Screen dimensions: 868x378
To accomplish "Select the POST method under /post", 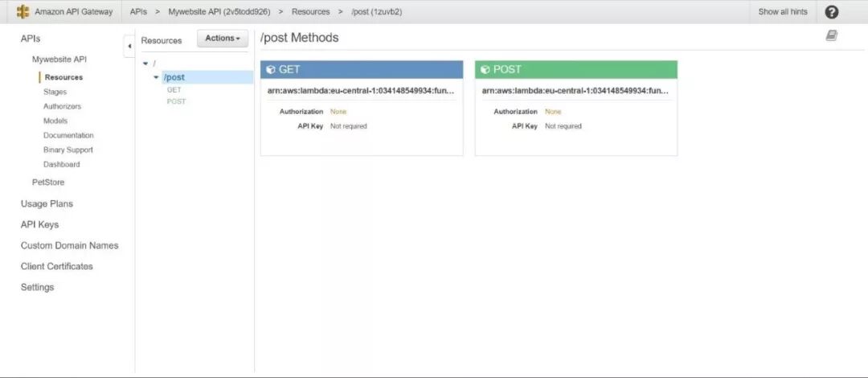I will click(x=176, y=101).
